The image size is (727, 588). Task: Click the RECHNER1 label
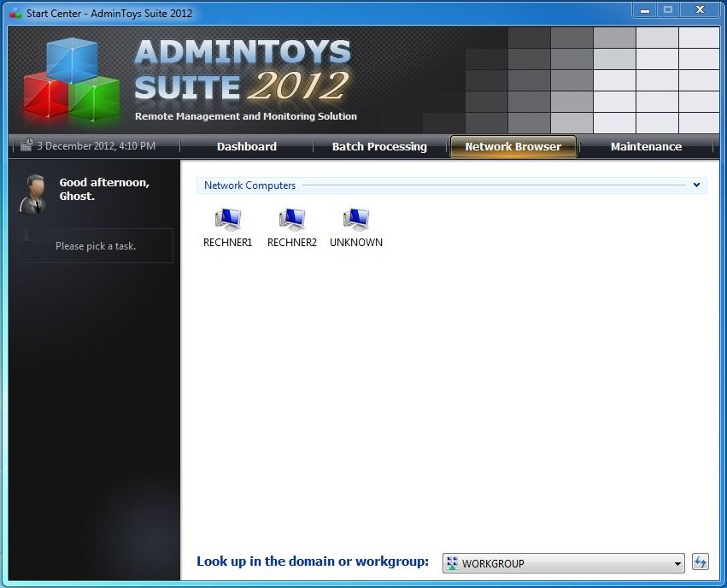pyautogui.click(x=227, y=242)
